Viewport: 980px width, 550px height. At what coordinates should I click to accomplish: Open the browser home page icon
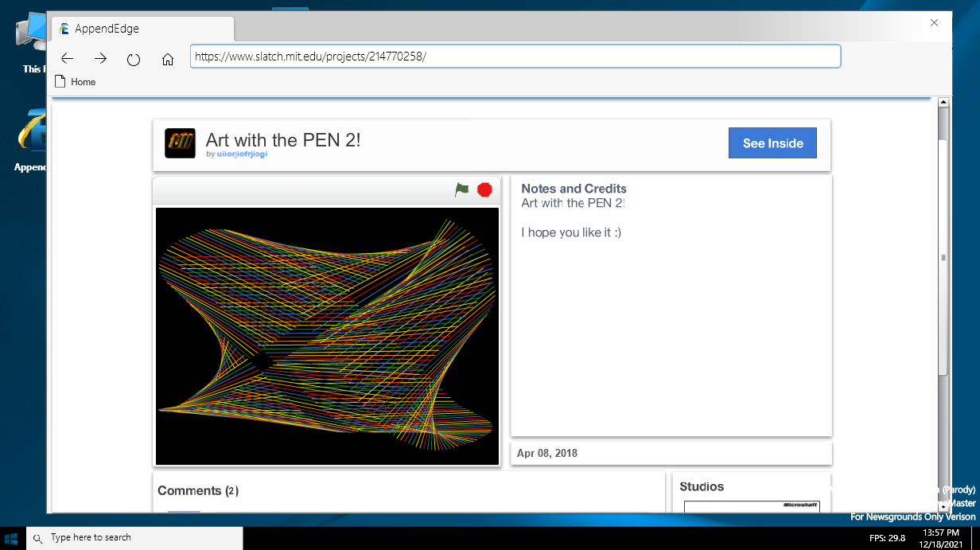[167, 59]
